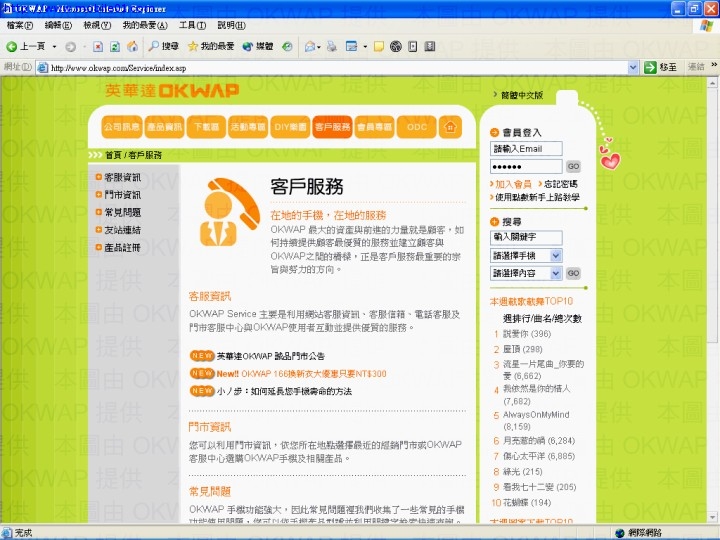
Task: Select the 公司訊息 navigation tab
Action: [122, 127]
